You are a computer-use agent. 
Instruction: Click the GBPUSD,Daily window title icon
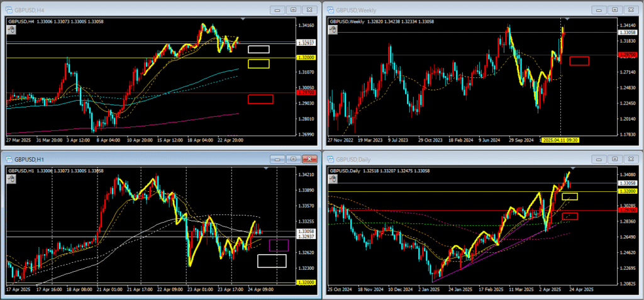(330, 160)
